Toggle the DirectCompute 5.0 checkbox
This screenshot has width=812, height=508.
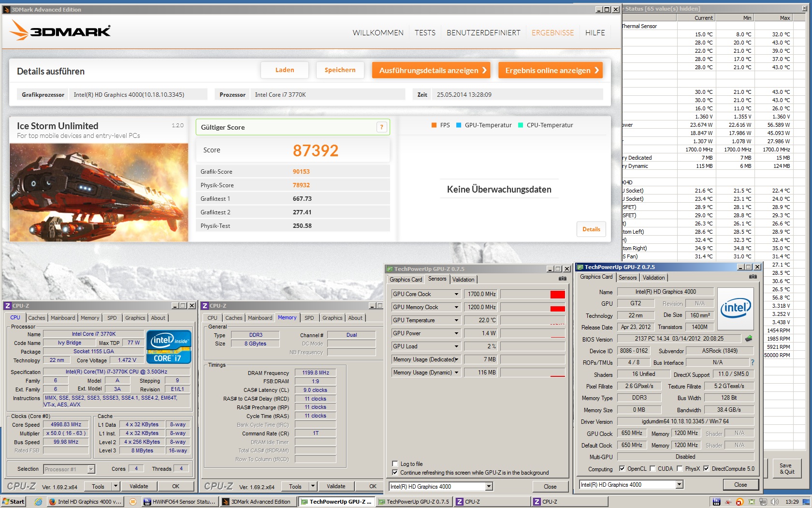pyautogui.click(x=706, y=468)
